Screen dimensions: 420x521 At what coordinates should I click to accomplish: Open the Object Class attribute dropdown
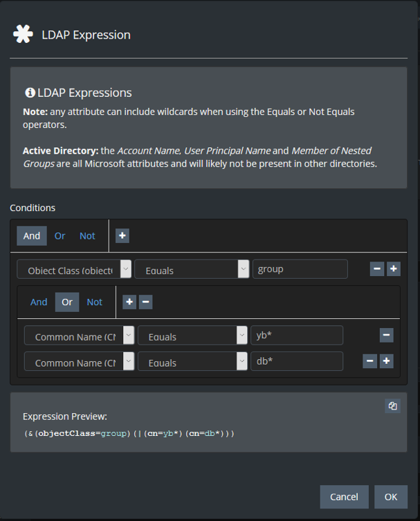click(74, 270)
